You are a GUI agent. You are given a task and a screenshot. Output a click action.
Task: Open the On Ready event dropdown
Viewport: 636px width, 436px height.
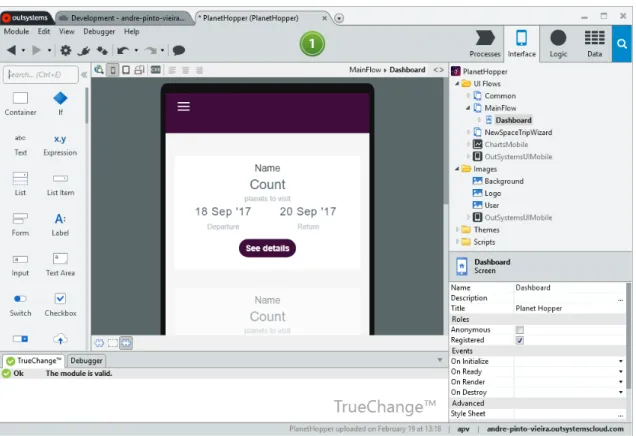tap(621, 372)
